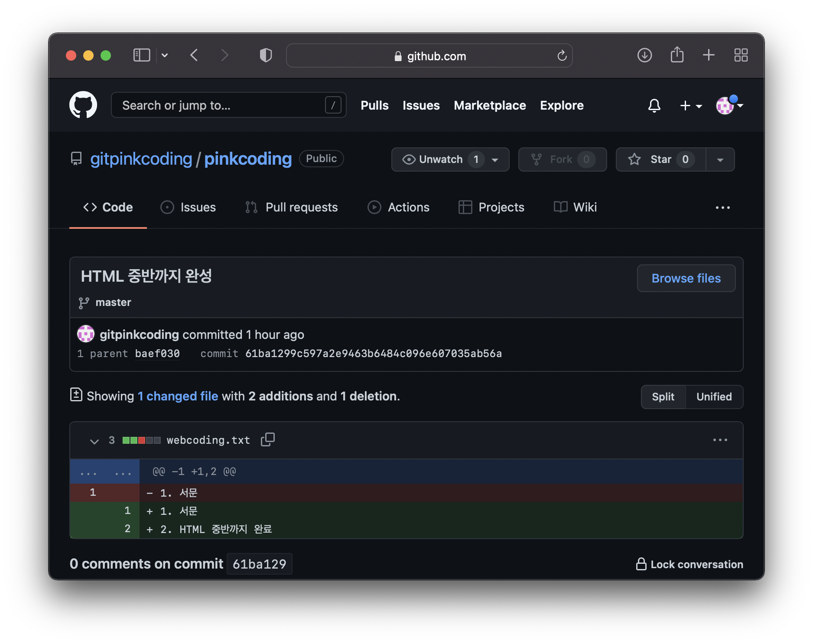Toggle the Safari sidebar icon

[141, 55]
